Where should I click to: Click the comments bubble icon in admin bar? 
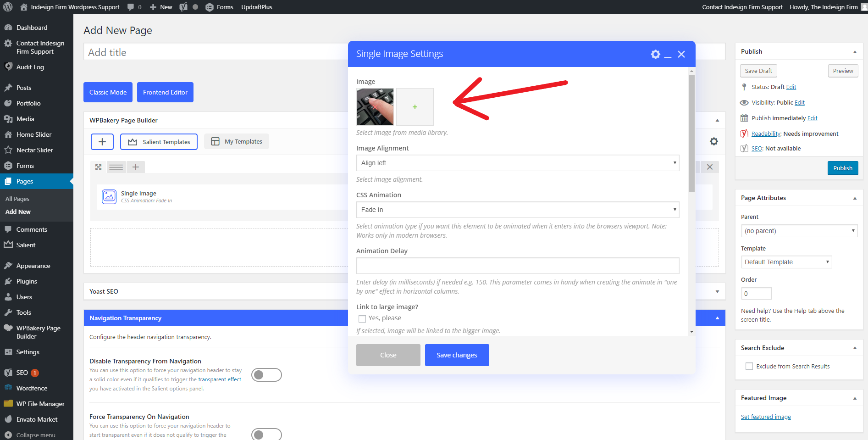(x=131, y=7)
